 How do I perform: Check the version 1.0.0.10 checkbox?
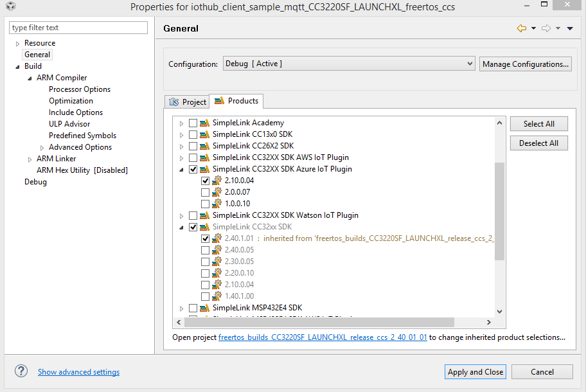coord(205,204)
